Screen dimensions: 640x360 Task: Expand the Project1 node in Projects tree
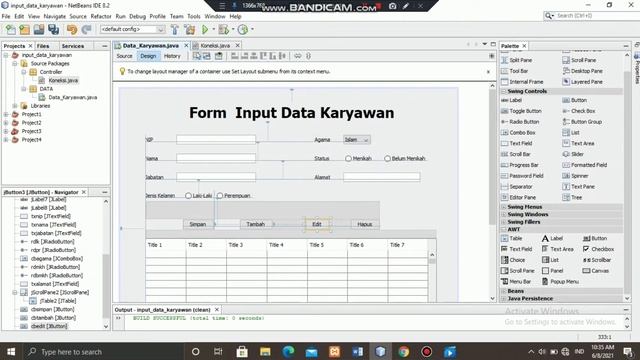coord(6,114)
